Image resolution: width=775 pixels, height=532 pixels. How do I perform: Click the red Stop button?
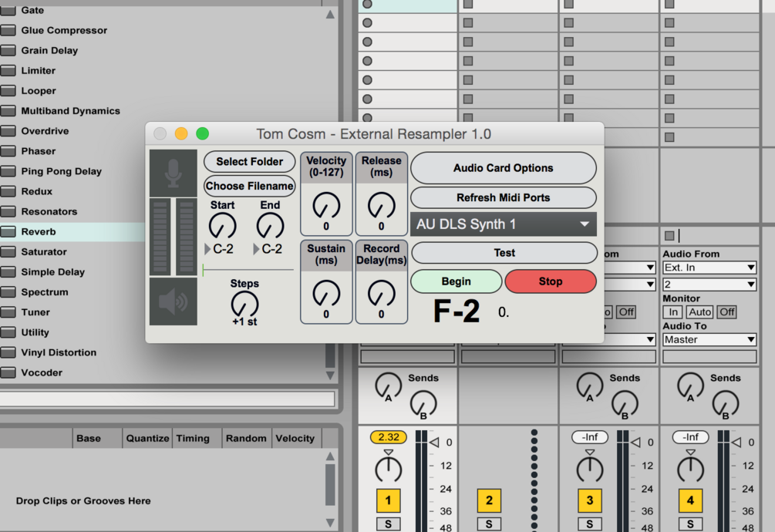551,281
